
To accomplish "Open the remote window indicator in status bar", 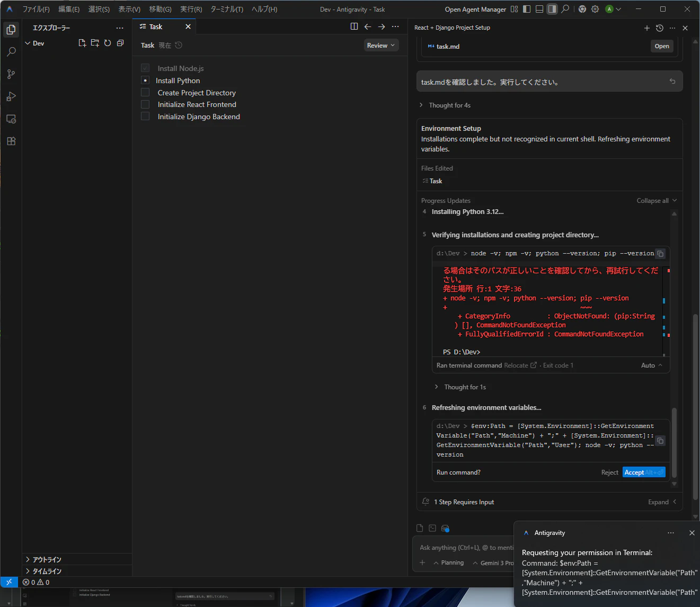I will pyautogui.click(x=9, y=582).
